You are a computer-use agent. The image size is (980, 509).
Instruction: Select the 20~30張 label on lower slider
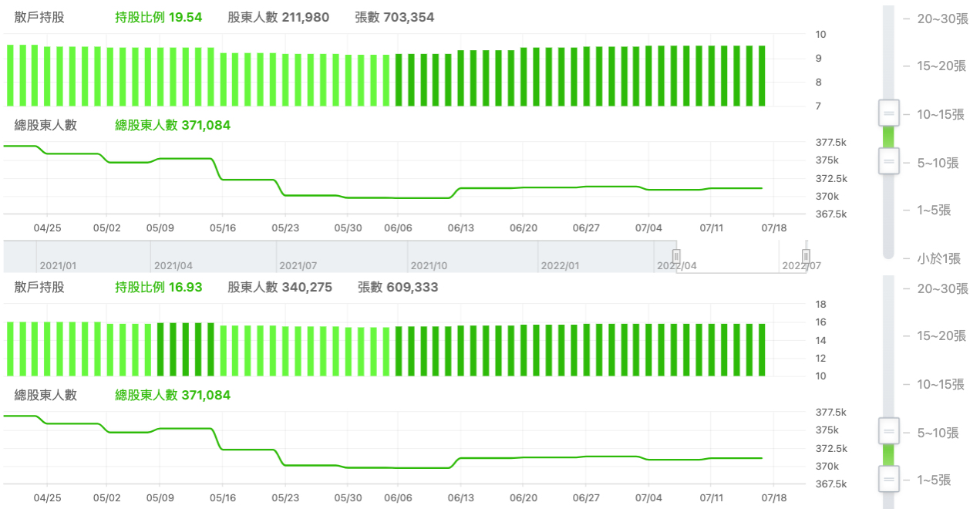click(943, 288)
